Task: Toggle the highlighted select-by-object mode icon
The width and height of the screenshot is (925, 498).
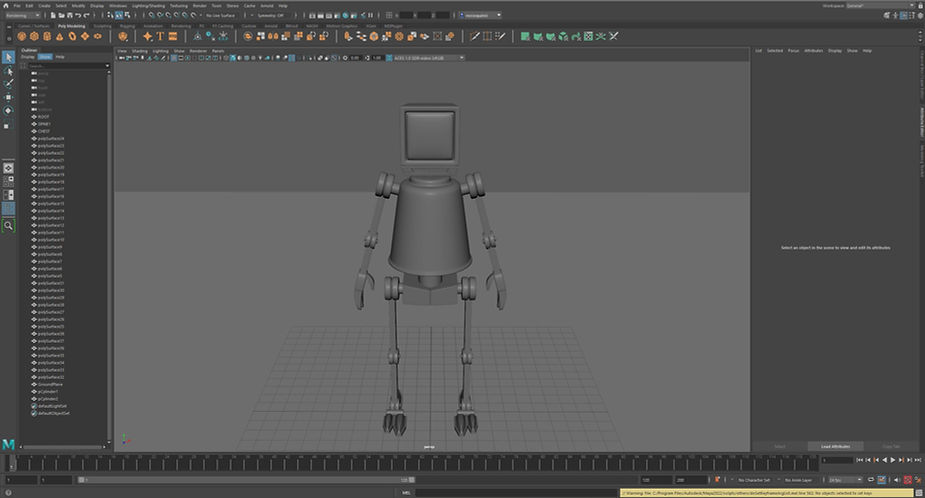Action: 119,15
